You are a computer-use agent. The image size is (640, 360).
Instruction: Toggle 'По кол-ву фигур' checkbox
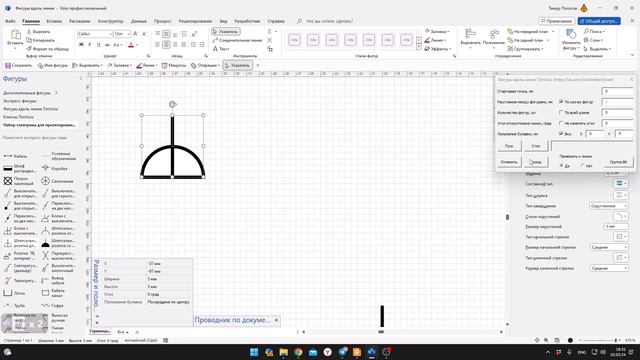click(561, 102)
